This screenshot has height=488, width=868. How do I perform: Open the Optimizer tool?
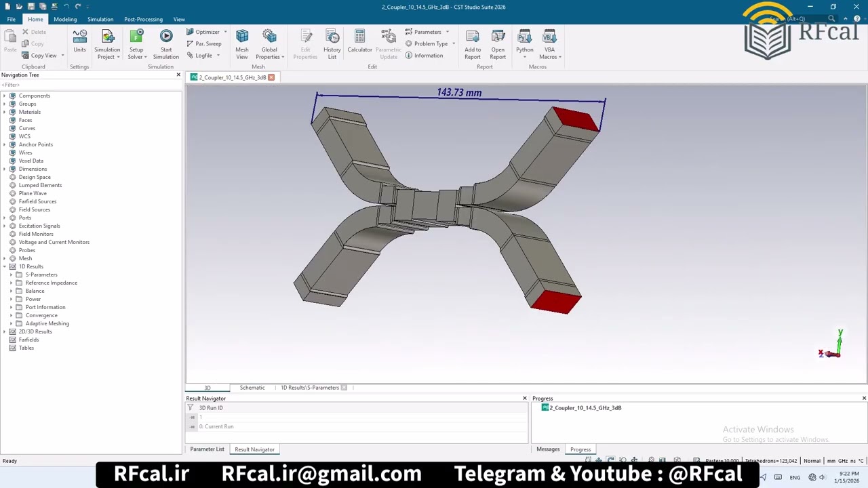click(x=203, y=32)
